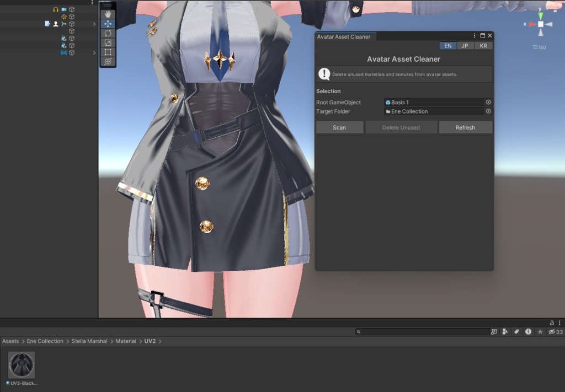Click the favorites star icon
This screenshot has width=565, height=392.
coord(540,331)
